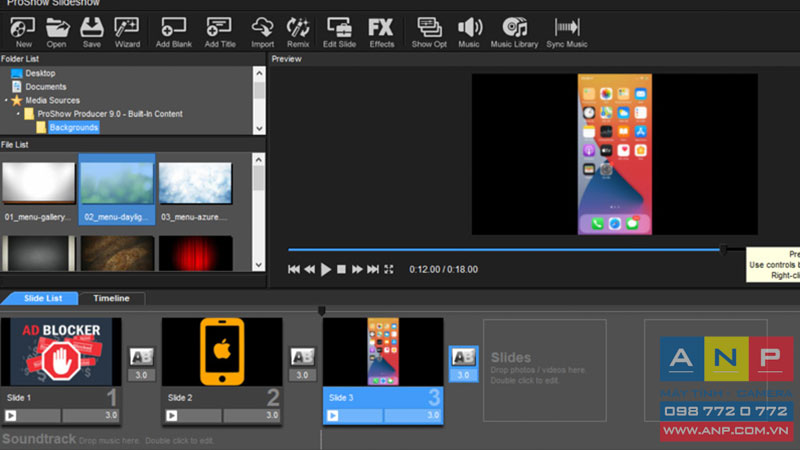Add Blank slide to show
Screen dimensions: 800x450
[173, 32]
